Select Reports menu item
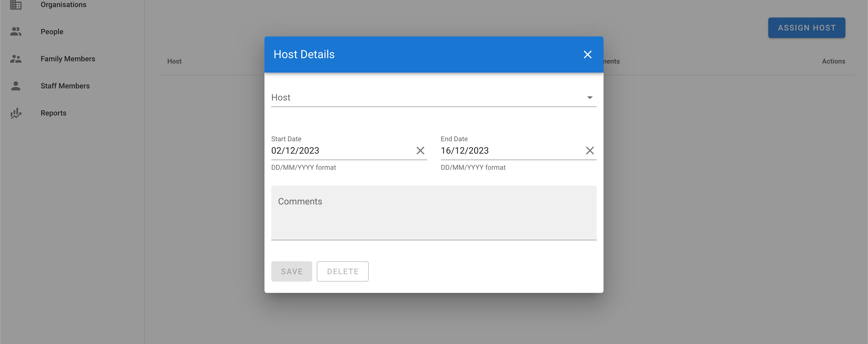 click(53, 113)
